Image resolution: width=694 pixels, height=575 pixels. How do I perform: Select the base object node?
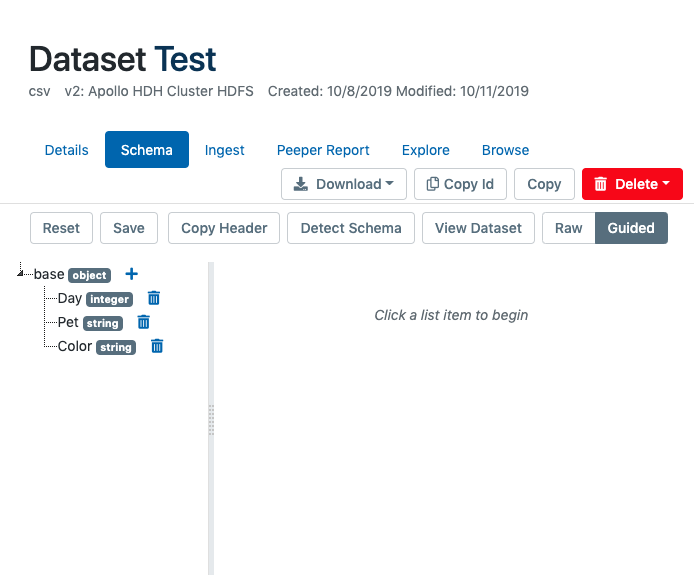[49, 274]
